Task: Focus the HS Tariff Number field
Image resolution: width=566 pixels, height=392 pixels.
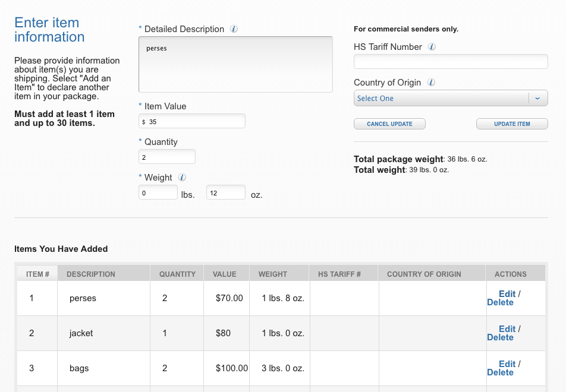Action: (x=451, y=61)
